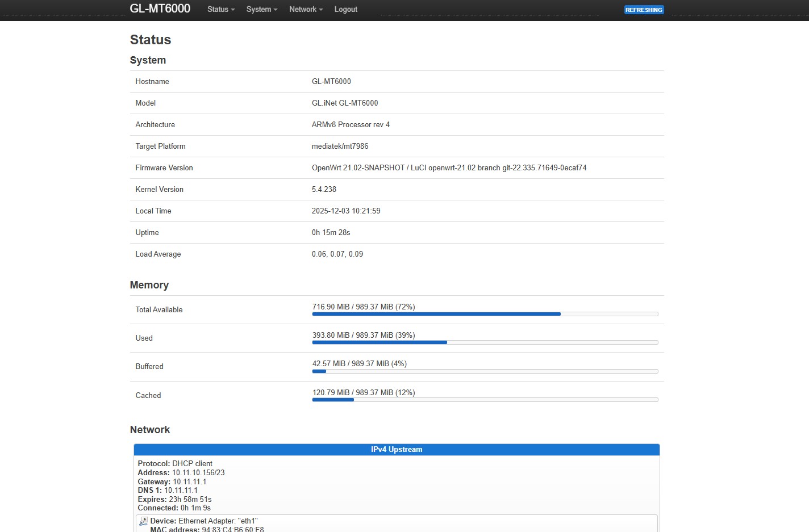Click the REFRESHING status badge

[x=644, y=10]
